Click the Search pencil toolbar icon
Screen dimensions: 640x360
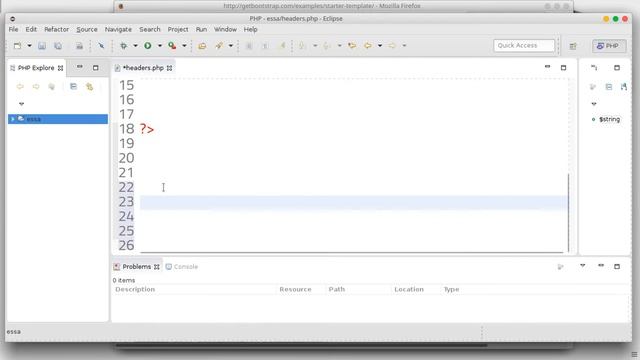point(219,46)
